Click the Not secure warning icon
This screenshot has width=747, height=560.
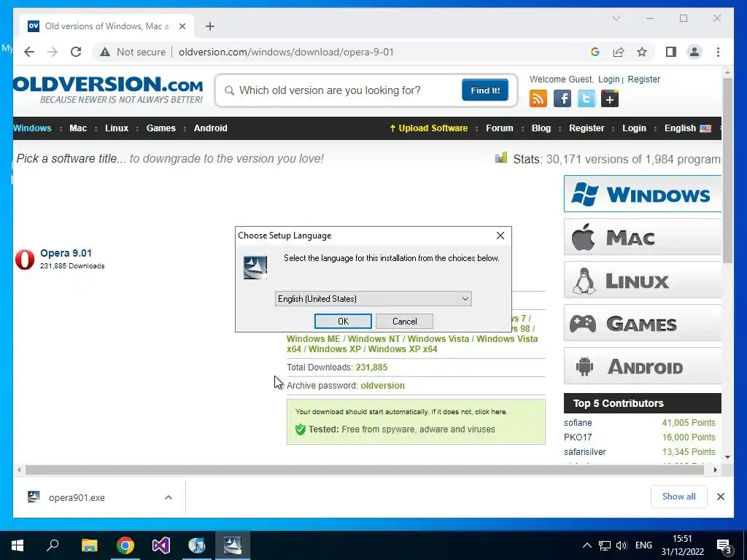click(x=105, y=52)
